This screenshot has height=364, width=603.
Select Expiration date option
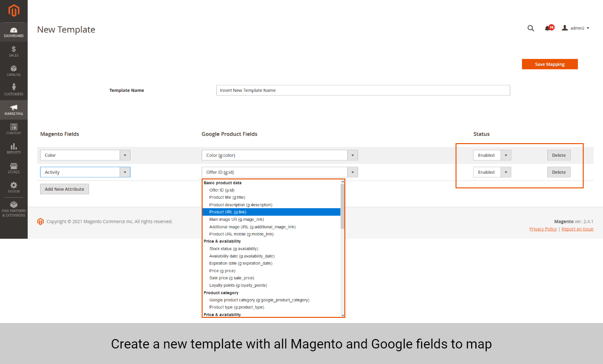click(271, 263)
